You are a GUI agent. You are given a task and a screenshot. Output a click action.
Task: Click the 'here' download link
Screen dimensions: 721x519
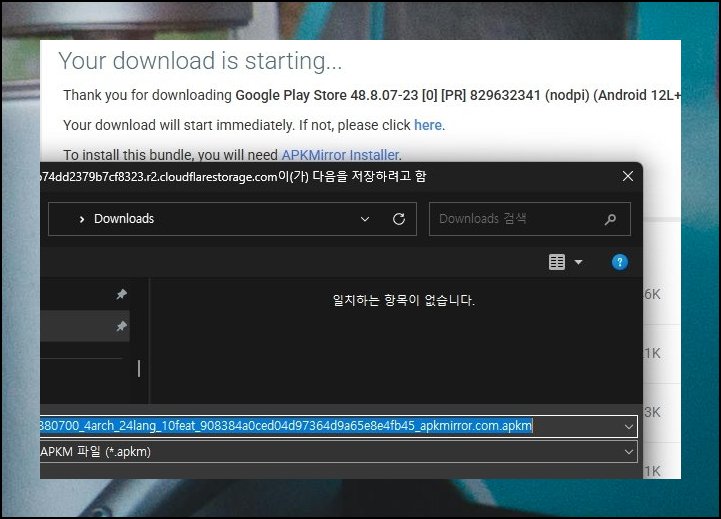pos(428,125)
